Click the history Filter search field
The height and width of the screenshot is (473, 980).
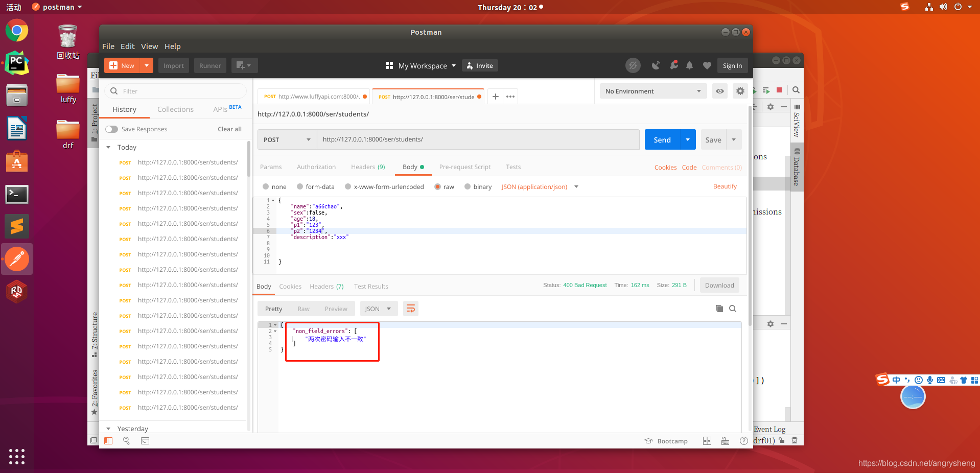coord(176,91)
